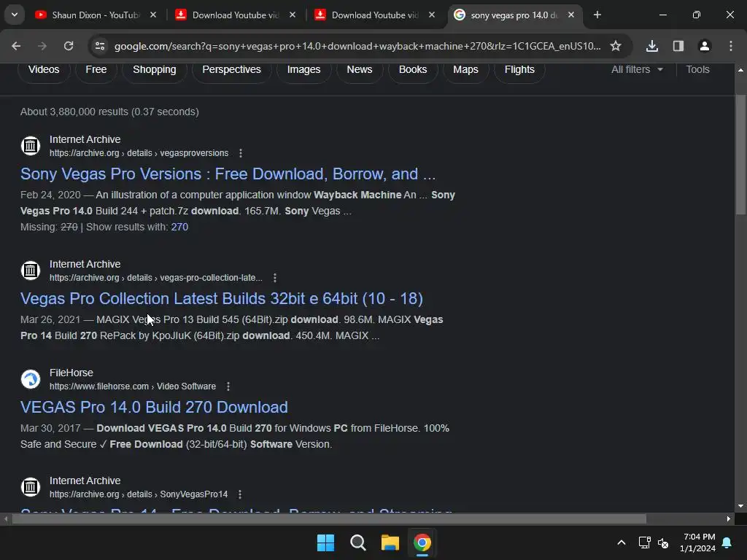Click the scroll right arrow
This screenshot has width=747, height=560.
pos(729,519)
